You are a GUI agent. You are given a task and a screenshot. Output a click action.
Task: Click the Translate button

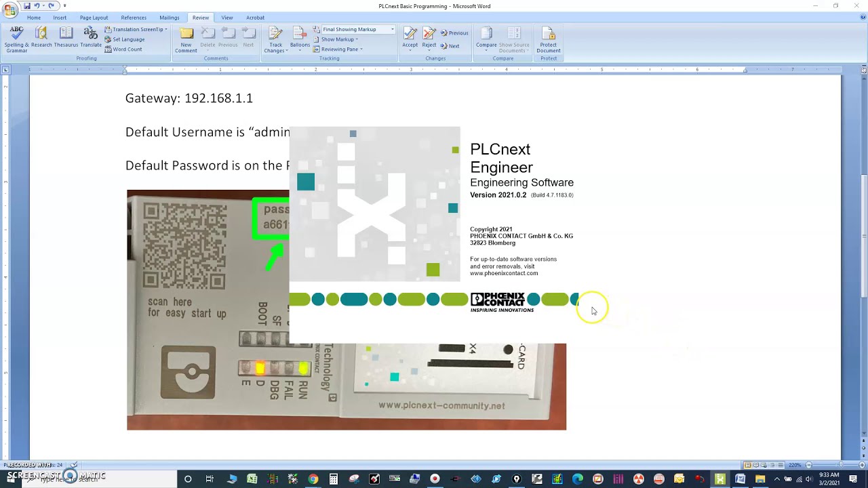point(91,38)
